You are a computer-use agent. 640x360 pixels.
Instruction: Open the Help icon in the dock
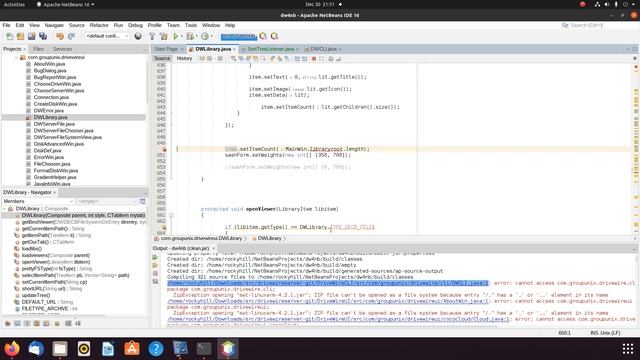[156, 349]
